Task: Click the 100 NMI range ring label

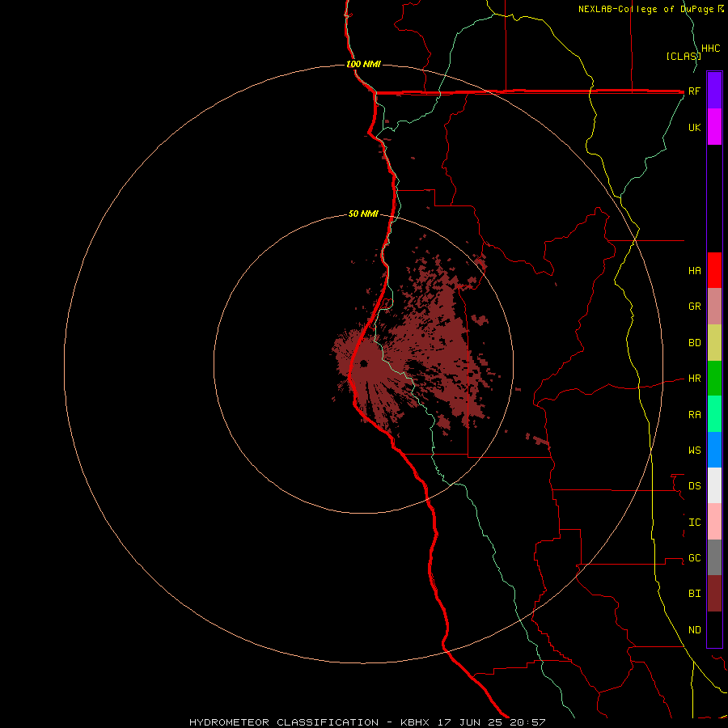Action: (x=363, y=64)
